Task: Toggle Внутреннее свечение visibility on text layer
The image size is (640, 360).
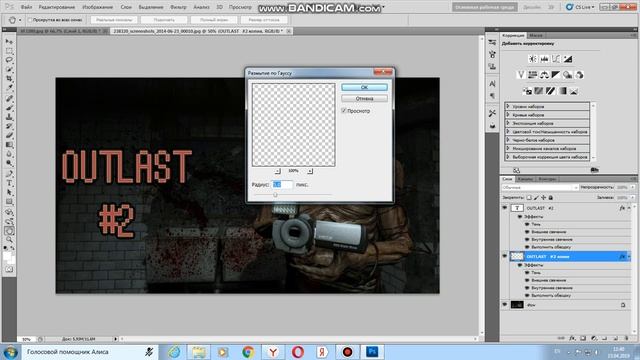Action: [x=527, y=239]
